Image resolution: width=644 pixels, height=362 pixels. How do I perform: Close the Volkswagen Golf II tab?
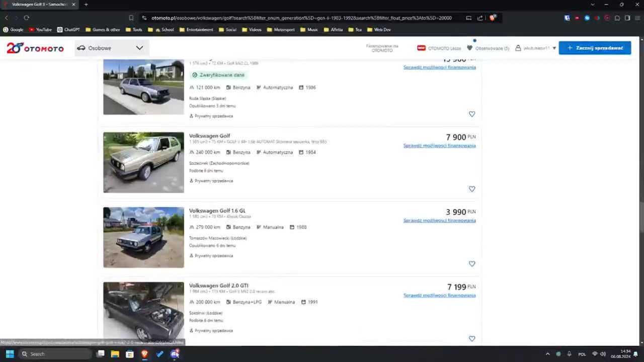[x=73, y=5]
